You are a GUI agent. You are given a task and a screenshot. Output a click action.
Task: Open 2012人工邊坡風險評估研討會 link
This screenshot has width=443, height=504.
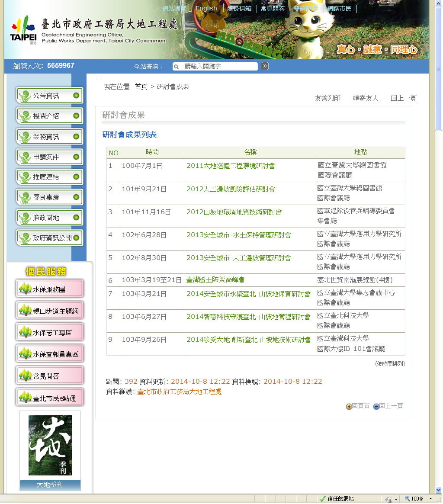click(x=231, y=189)
